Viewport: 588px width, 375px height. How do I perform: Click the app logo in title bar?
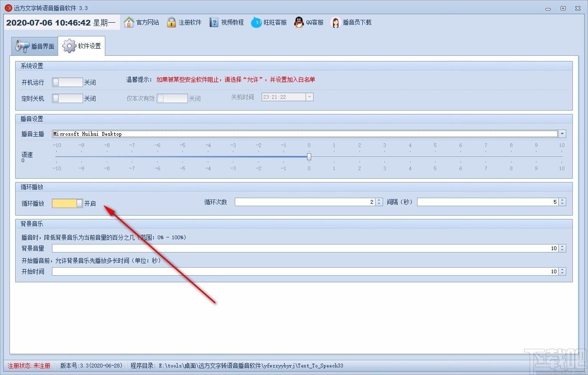[8, 8]
